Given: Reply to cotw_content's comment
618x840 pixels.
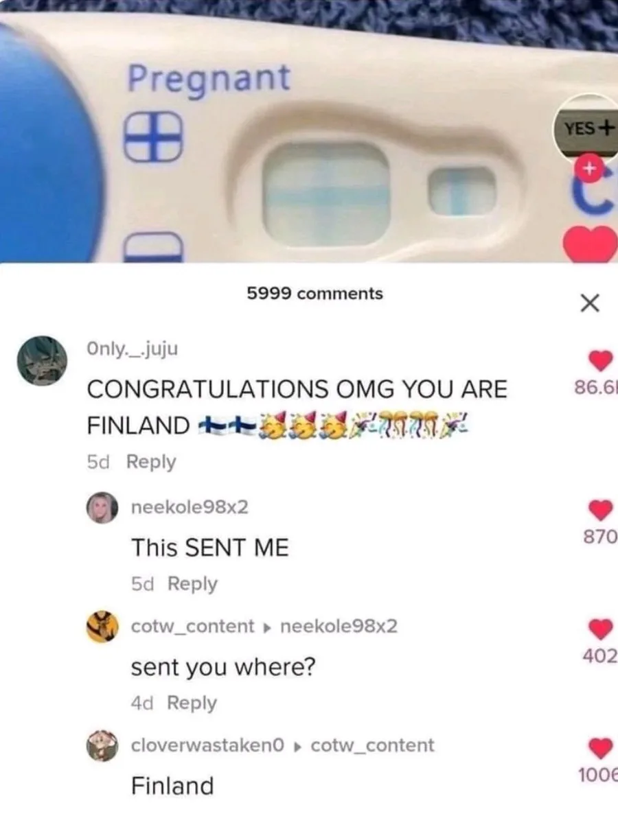Looking at the screenshot, I should pos(192,703).
